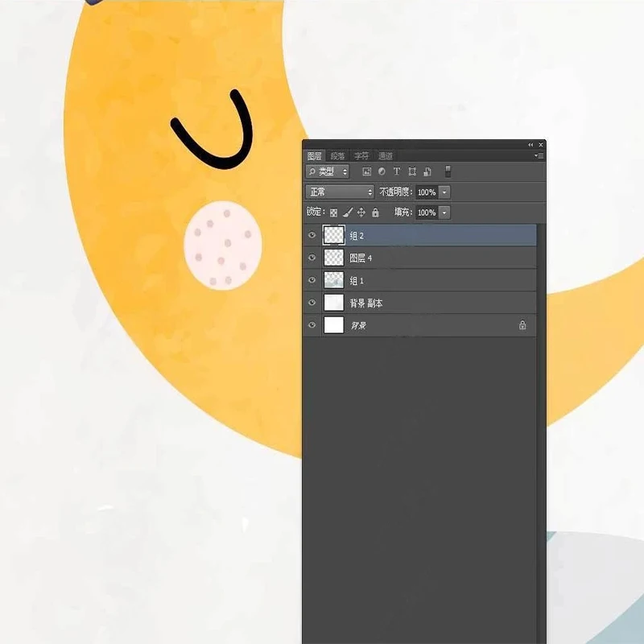Click the 填充 100% value field

pos(427,213)
